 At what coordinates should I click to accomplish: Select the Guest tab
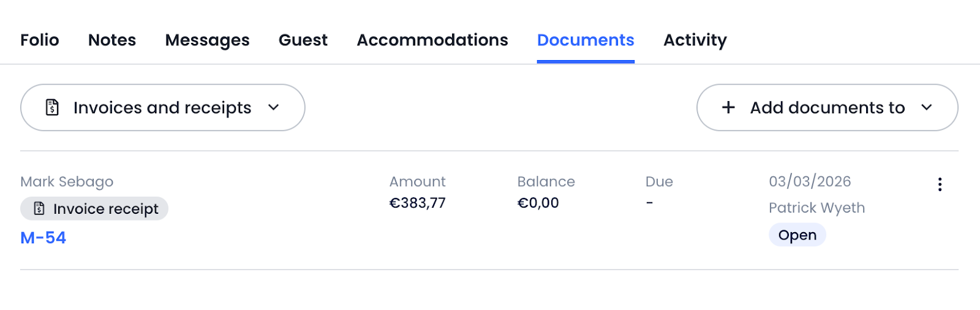pyautogui.click(x=303, y=40)
